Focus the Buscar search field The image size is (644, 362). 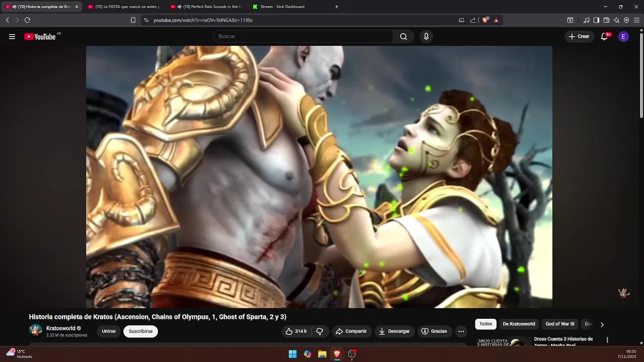tap(303, 36)
